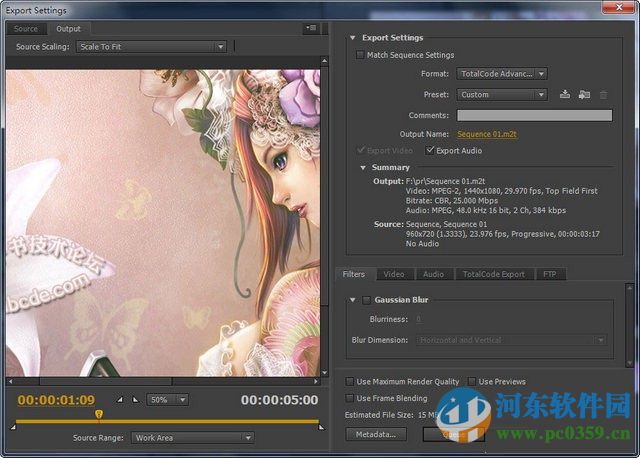Click the current timecode 00:00:01:09
Image resolution: width=640 pixels, height=458 pixels.
pyautogui.click(x=56, y=400)
